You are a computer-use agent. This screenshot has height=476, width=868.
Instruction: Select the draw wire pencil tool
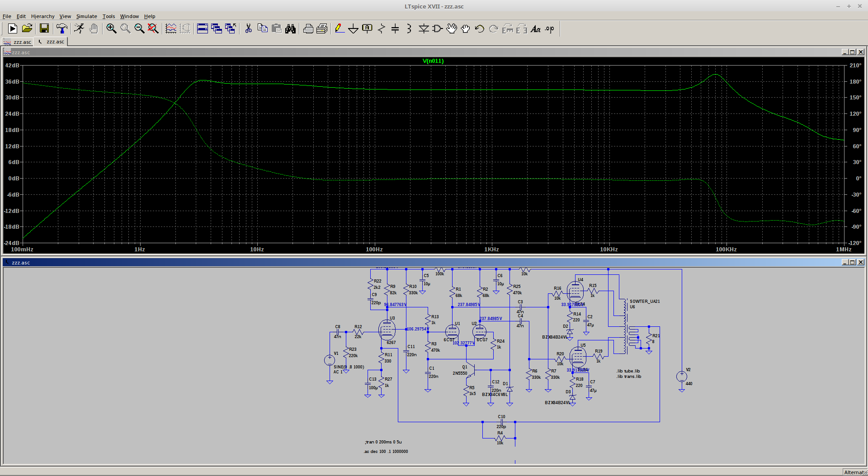(339, 28)
